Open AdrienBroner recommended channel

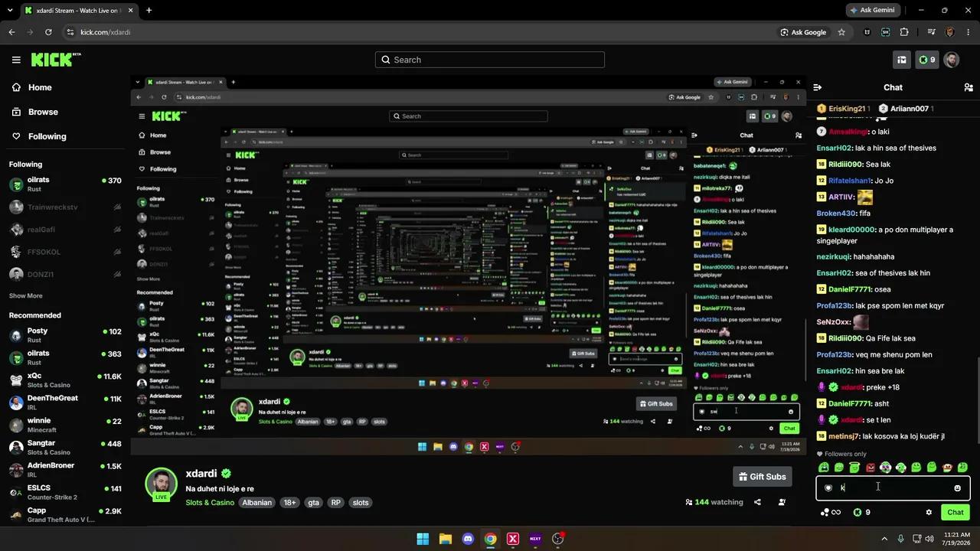click(65, 470)
